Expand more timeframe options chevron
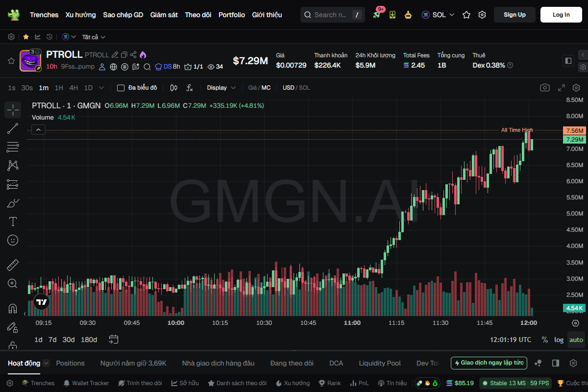588x392 pixels. (x=101, y=88)
